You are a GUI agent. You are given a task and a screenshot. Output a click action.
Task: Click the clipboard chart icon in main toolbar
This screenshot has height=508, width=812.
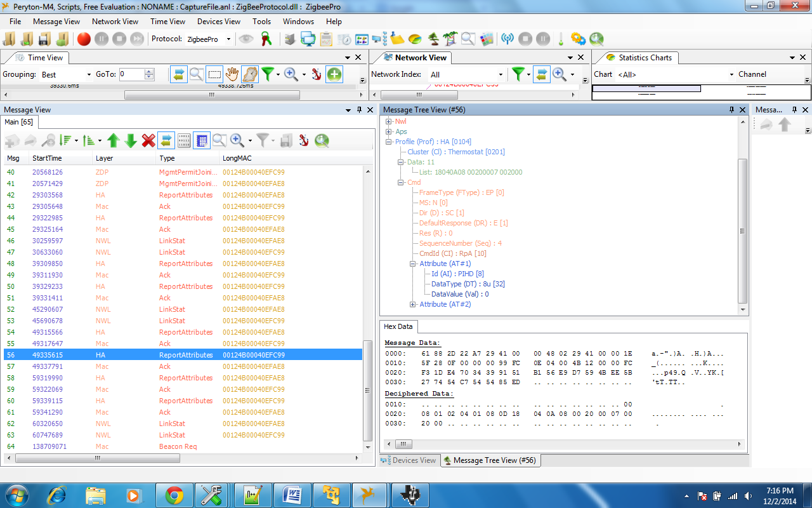[326, 39]
